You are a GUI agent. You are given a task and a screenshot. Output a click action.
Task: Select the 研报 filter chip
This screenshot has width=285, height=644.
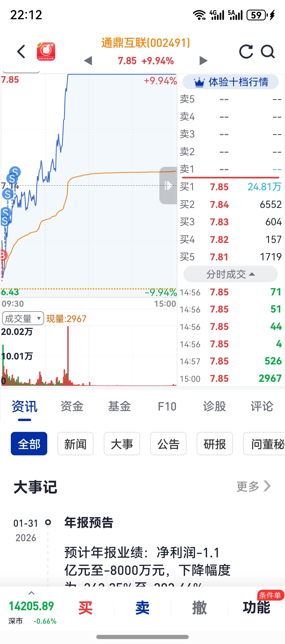[x=215, y=444]
